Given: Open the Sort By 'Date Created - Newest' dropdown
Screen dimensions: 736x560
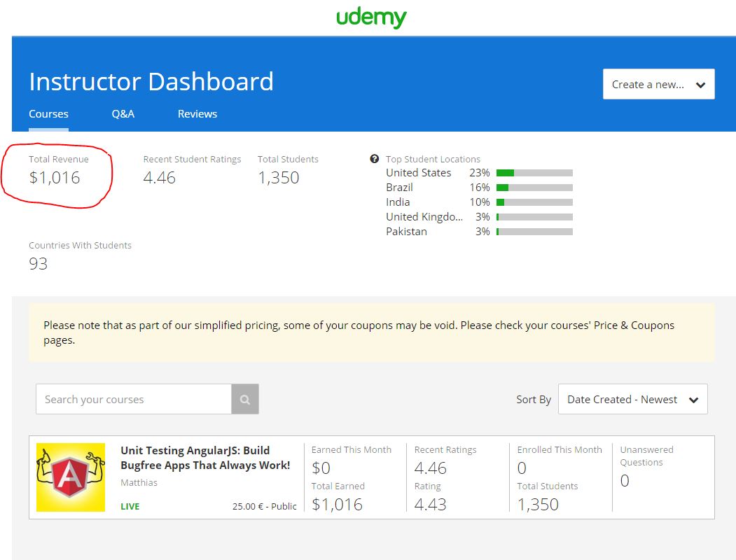Looking at the screenshot, I should point(633,399).
